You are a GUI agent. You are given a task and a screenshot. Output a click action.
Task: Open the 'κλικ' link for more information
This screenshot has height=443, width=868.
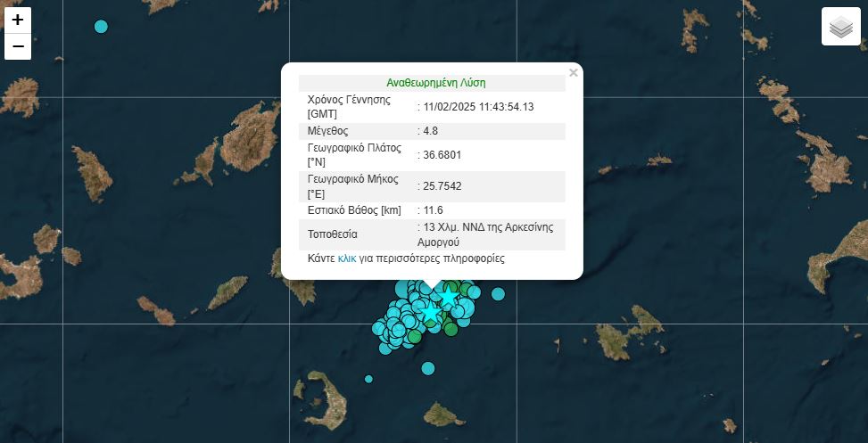tap(347, 258)
